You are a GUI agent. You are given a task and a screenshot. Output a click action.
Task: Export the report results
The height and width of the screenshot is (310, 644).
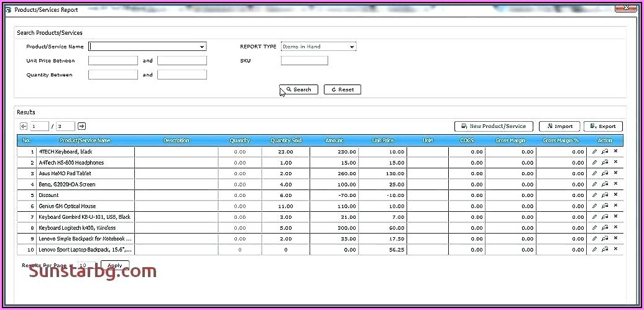(602, 126)
